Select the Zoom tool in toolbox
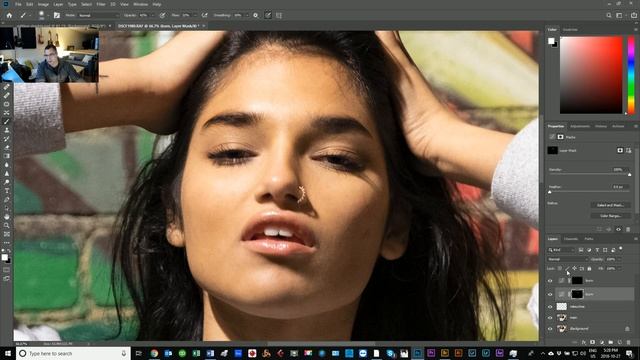Viewport: 640px width, 360px height. pos(7,225)
